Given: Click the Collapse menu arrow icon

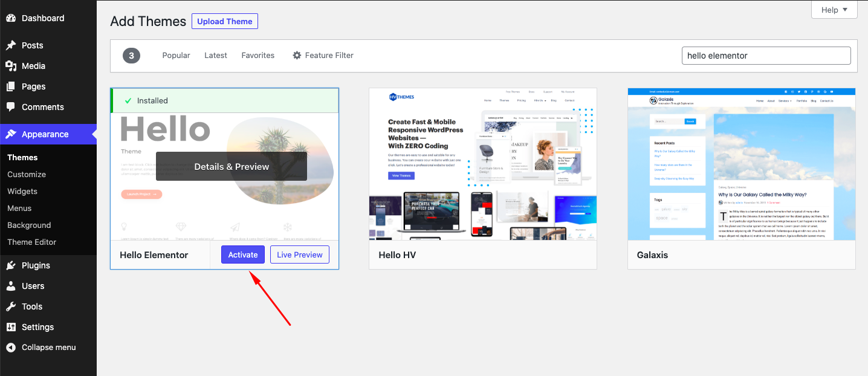Looking at the screenshot, I should pos(11,348).
